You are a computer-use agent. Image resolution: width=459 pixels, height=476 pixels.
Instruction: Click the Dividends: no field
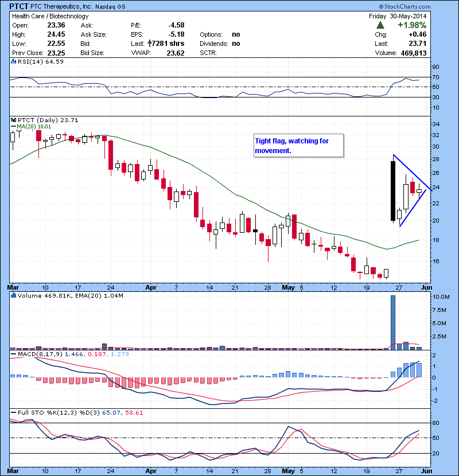220,44
